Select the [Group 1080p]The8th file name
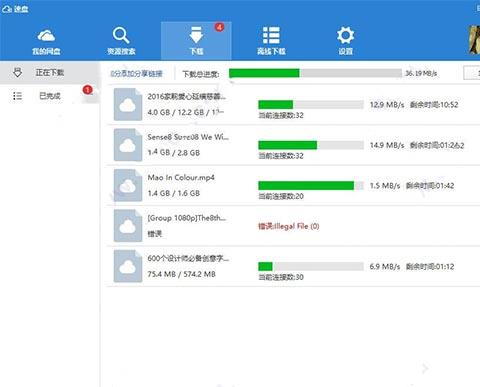The width and height of the screenshot is (480, 387). coord(187,218)
